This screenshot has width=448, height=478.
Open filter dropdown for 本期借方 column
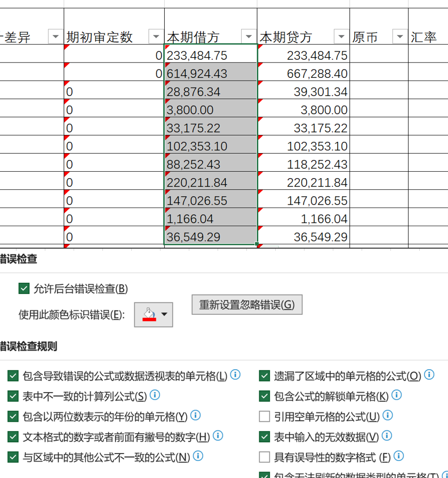coord(249,37)
